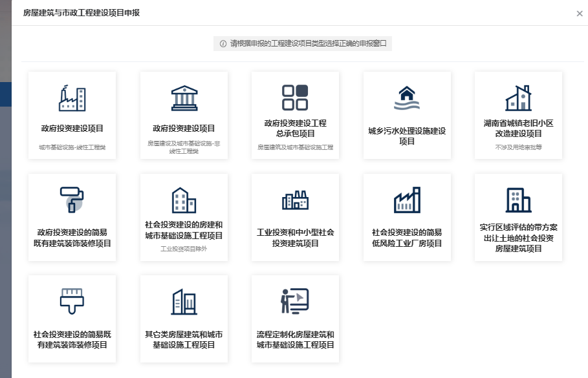Viewport: 588px width, 378px height.
Task: Click the paint brush icon on 社会投资建设的简易既有建筑装饰装修项目
Action: tap(72, 300)
